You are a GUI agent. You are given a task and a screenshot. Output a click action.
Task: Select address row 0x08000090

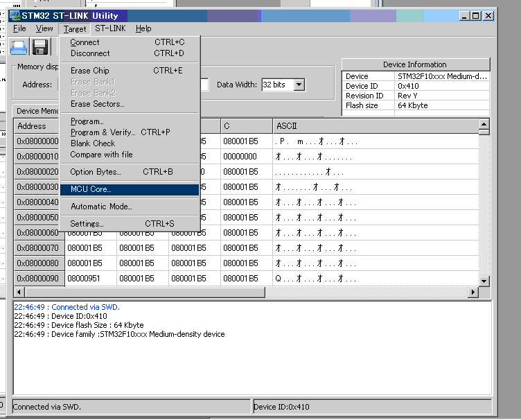coord(39,279)
